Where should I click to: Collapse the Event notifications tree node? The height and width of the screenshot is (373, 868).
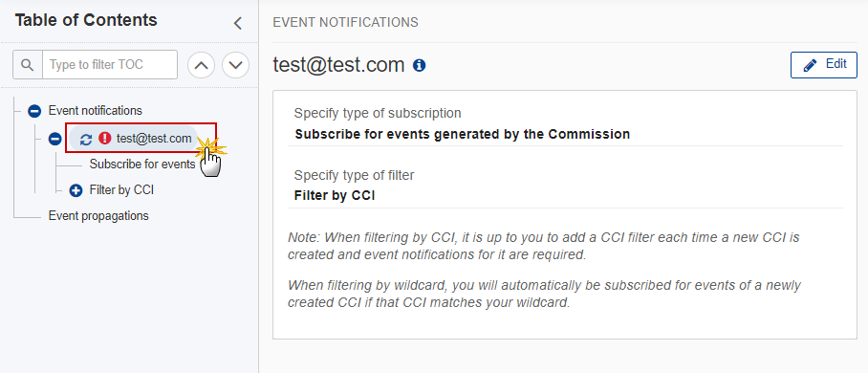point(34,111)
